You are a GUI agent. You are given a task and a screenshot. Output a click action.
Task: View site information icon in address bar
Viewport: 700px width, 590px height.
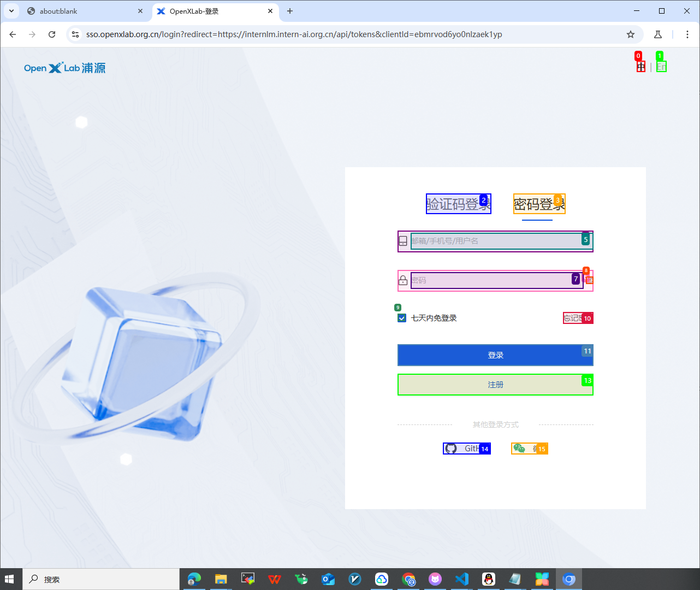click(75, 34)
